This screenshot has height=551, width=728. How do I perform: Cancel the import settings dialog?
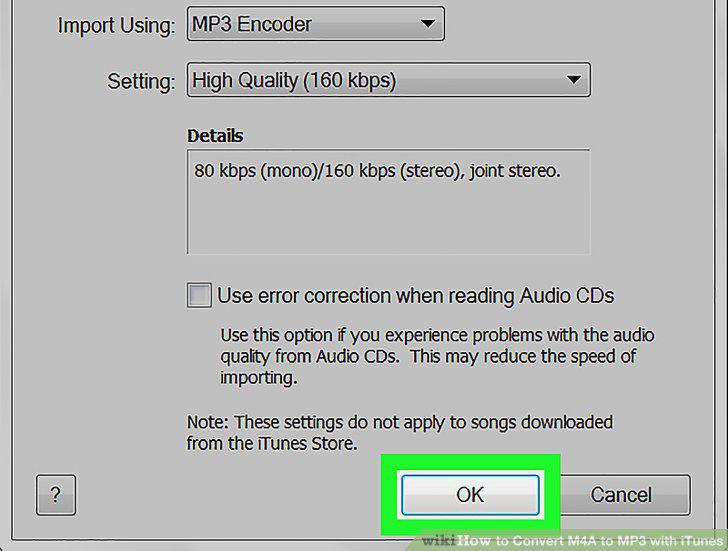tap(621, 495)
